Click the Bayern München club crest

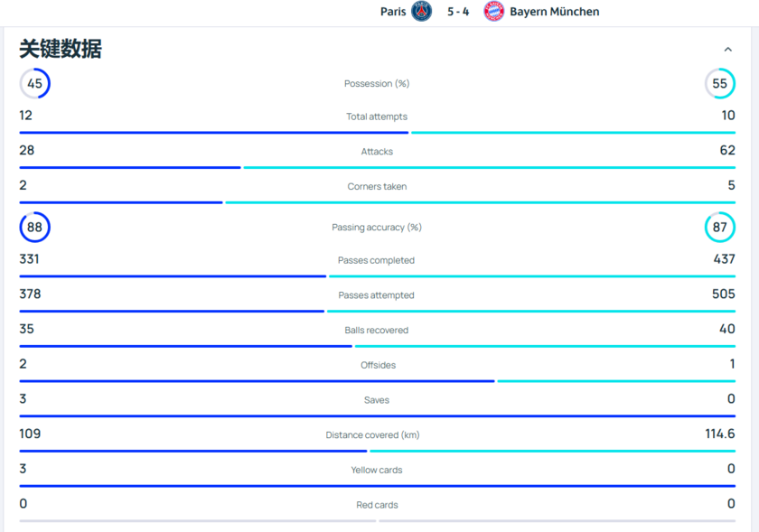point(493,12)
